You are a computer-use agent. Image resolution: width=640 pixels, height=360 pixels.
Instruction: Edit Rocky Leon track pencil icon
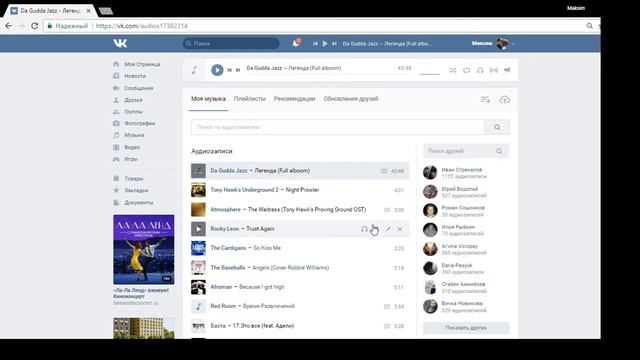pos(388,229)
